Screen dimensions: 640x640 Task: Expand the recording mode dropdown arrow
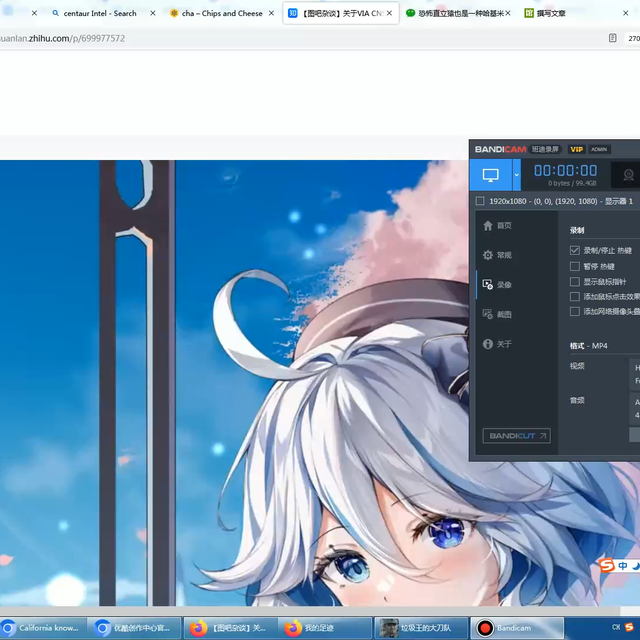point(517,175)
